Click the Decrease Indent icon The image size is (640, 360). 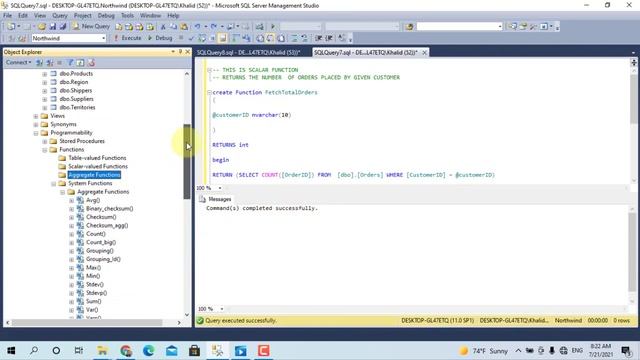coord(318,38)
